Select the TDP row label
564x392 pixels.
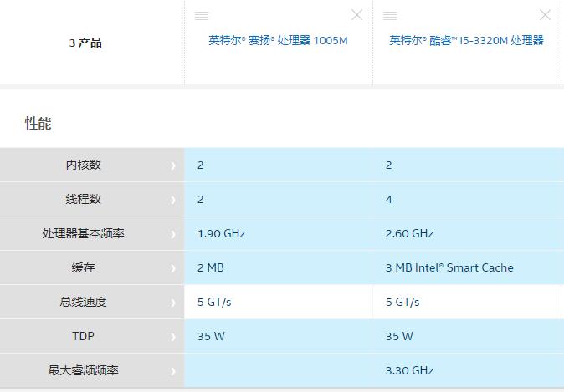tap(83, 336)
